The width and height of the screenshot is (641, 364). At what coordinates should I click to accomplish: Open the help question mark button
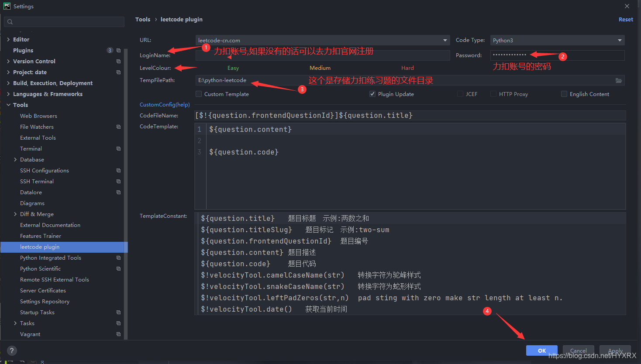12,350
